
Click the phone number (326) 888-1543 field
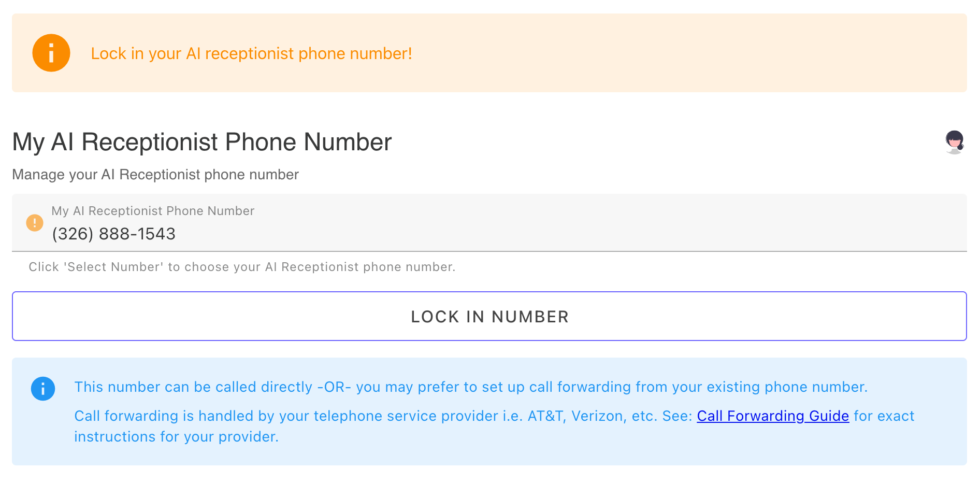click(x=113, y=233)
